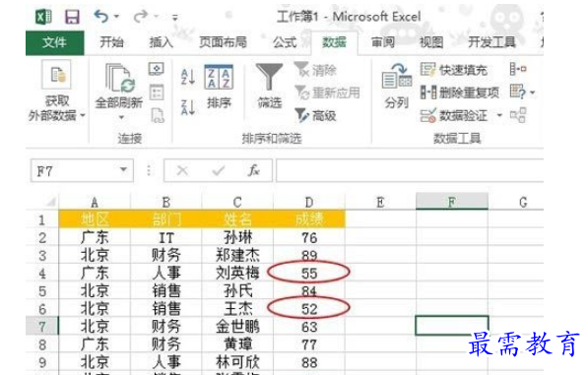This screenshot has height=375, width=588.
Task: Select cell containing IT
Action: [x=166, y=237]
